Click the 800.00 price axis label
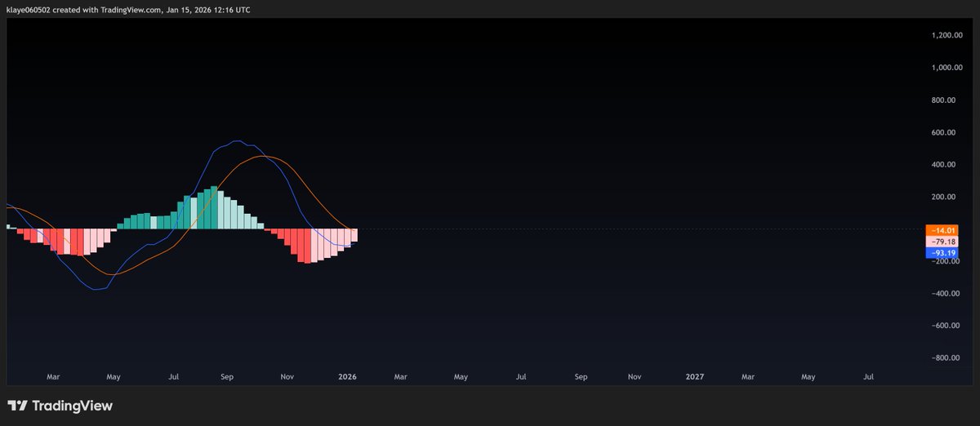980x426 pixels. point(944,100)
